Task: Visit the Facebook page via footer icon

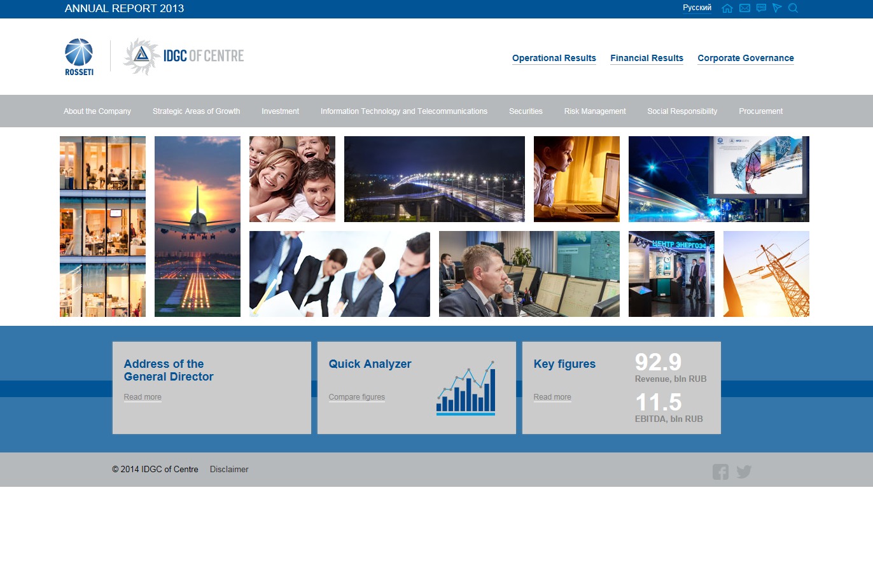Action: (720, 472)
